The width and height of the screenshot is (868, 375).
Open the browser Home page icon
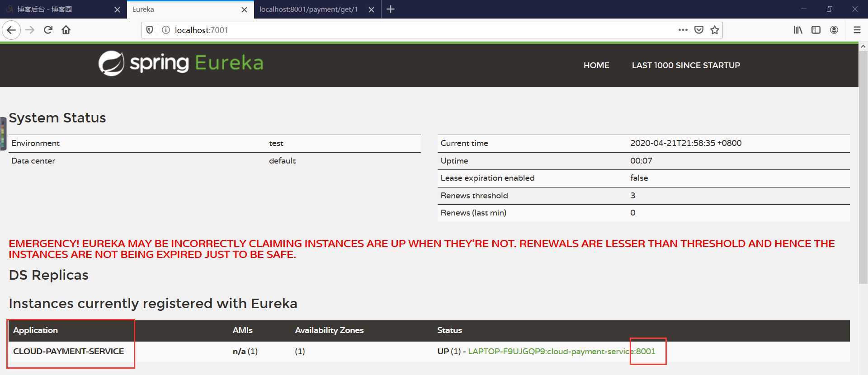pos(66,30)
